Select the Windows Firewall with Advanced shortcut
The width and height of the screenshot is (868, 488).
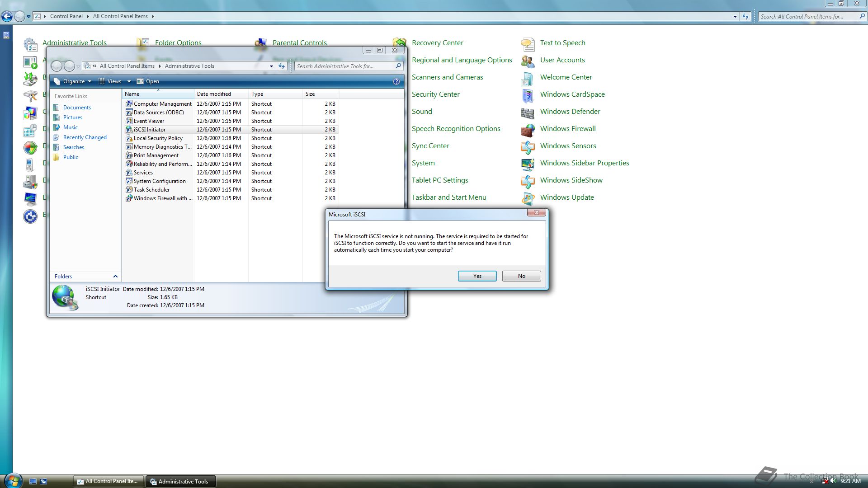tap(159, 198)
